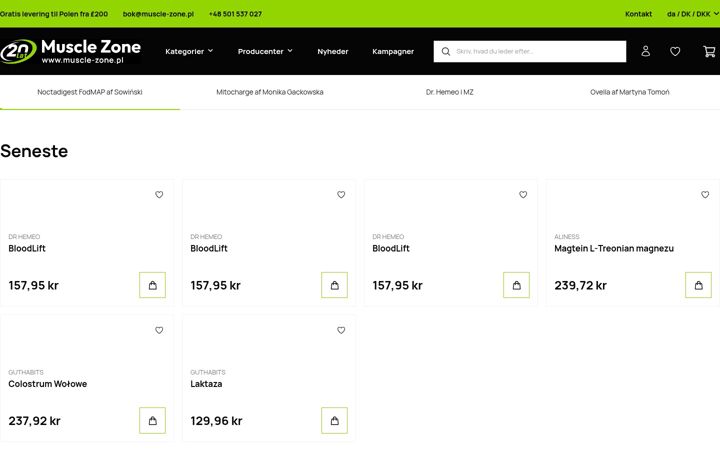Click the Muscle Zone logo
This screenshot has width=720, height=450.
[x=71, y=51]
